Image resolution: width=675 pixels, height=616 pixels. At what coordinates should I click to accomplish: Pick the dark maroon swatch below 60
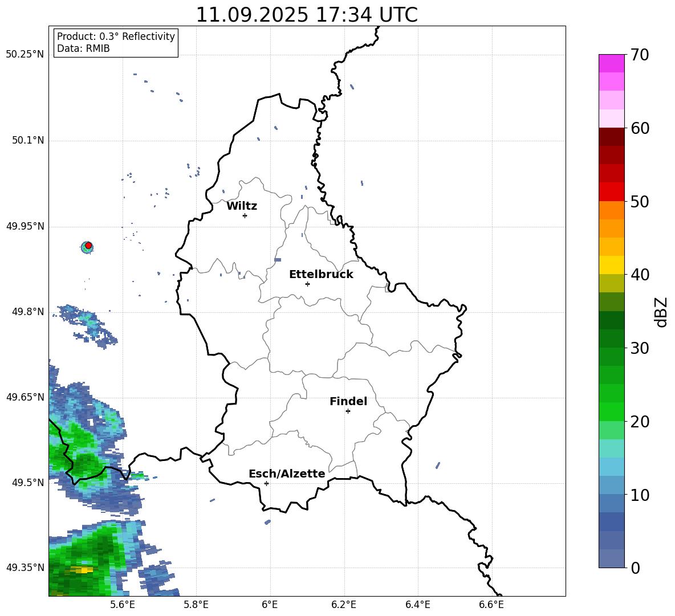click(612, 137)
